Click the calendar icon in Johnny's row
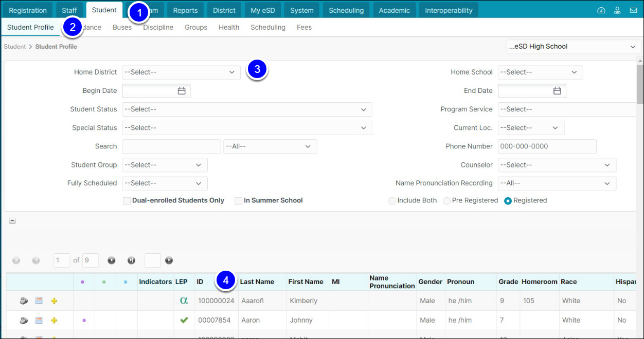The image size is (644, 339). coord(39,321)
